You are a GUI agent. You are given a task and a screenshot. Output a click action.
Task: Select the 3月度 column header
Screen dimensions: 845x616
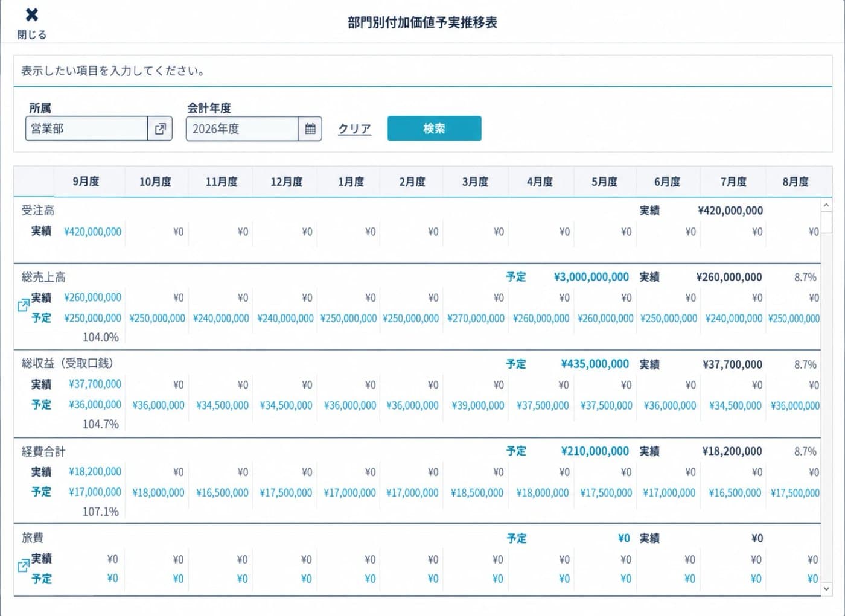(x=475, y=182)
